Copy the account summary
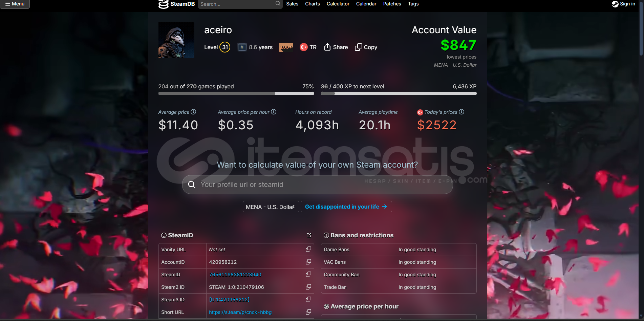Viewport: 644px width, 321px height. [366, 47]
